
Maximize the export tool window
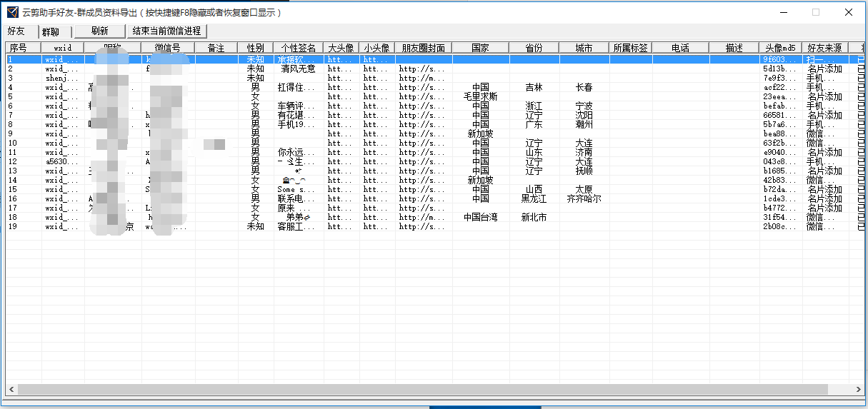click(x=816, y=12)
